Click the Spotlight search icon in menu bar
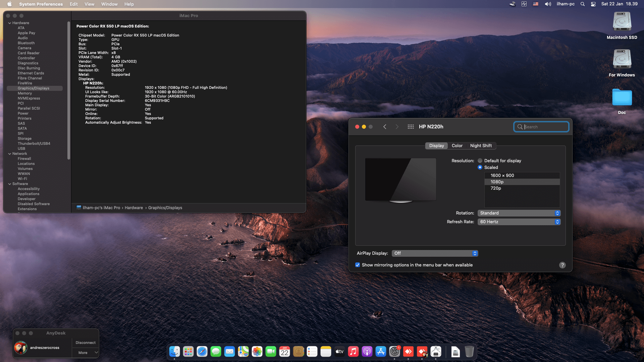The height and width of the screenshot is (362, 644). 583,4
